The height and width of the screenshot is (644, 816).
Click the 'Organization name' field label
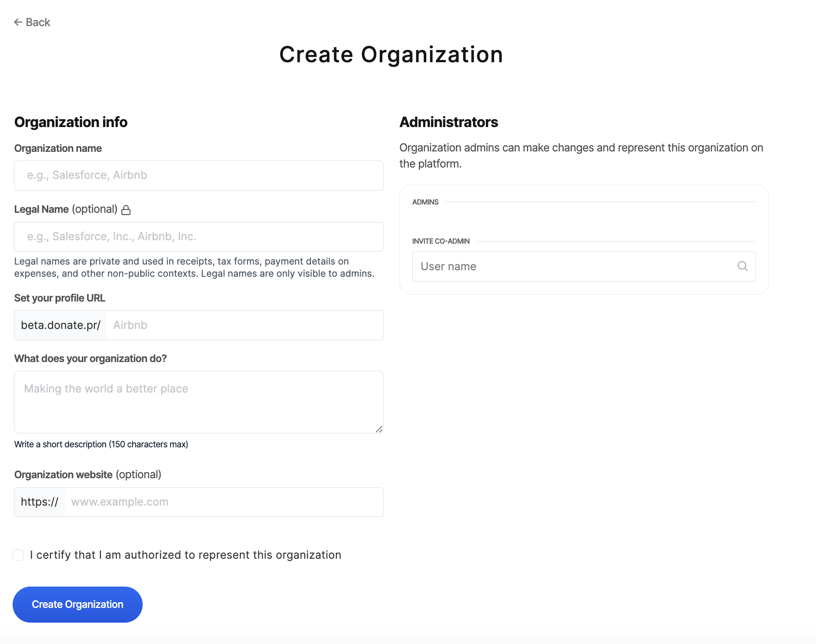tap(58, 148)
